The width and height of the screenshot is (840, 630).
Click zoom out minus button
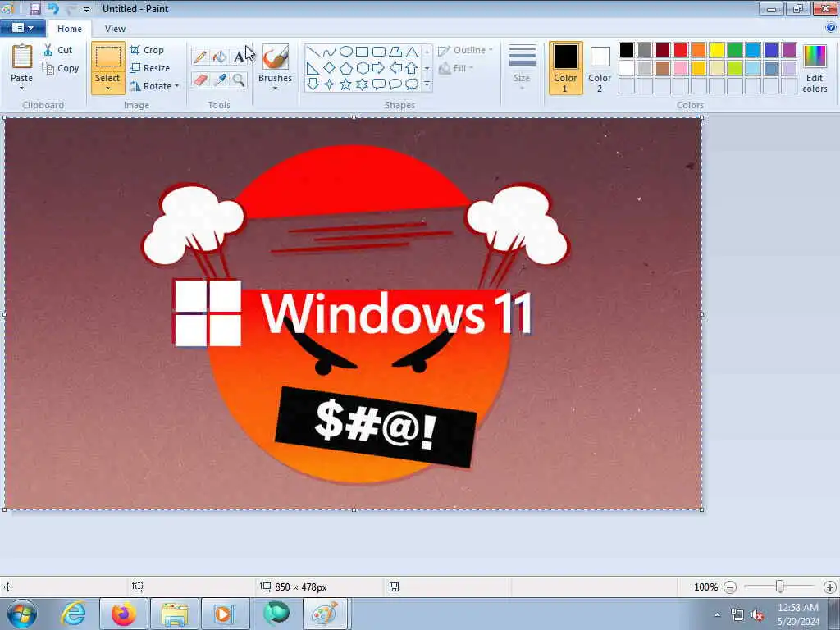pos(729,587)
